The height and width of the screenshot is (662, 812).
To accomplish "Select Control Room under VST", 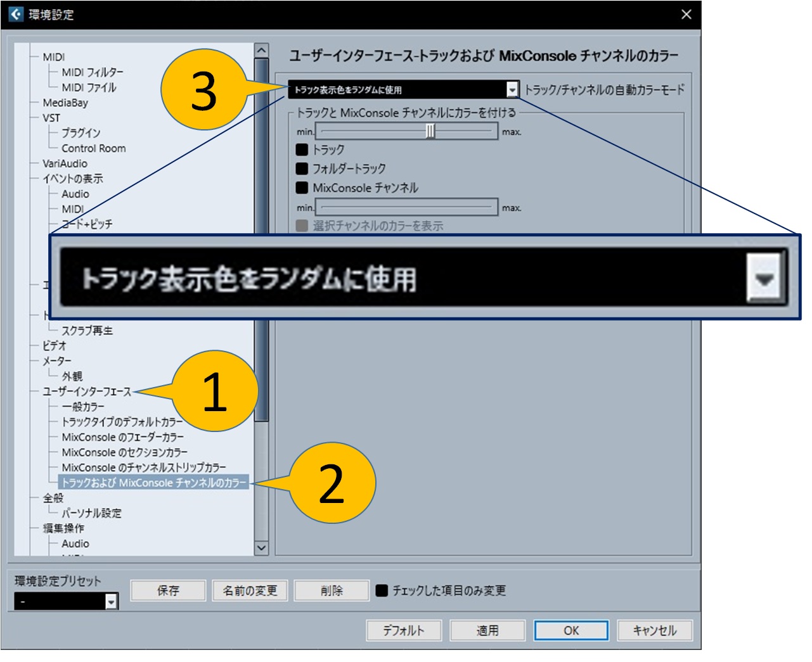I will 93,148.
